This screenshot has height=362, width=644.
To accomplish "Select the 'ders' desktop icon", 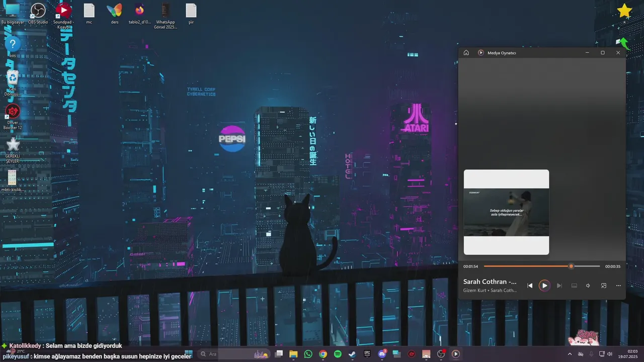I will pos(115,14).
